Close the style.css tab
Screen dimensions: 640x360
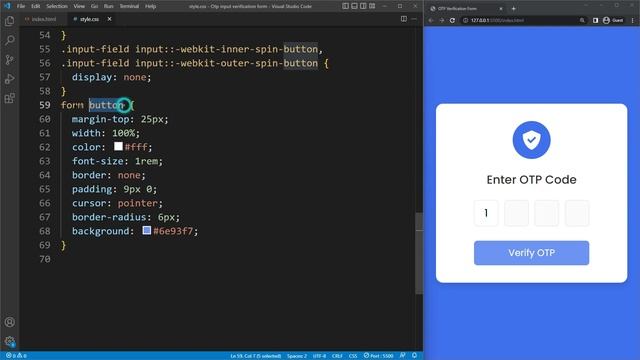click(109, 19)
